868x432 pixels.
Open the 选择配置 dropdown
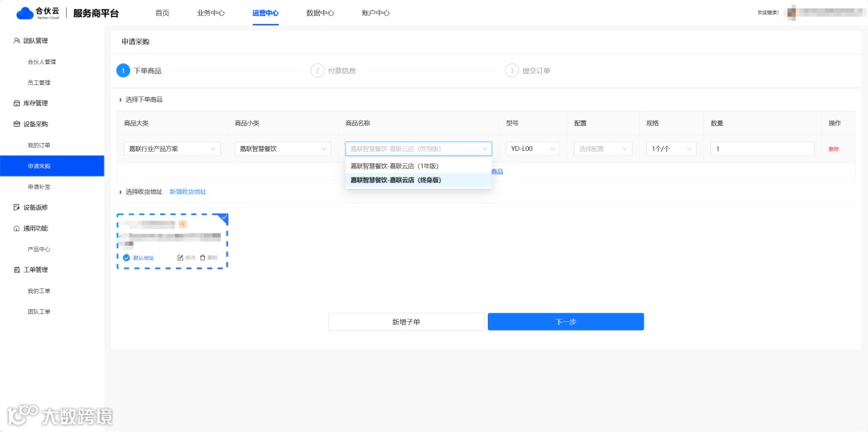pos(603,149)
